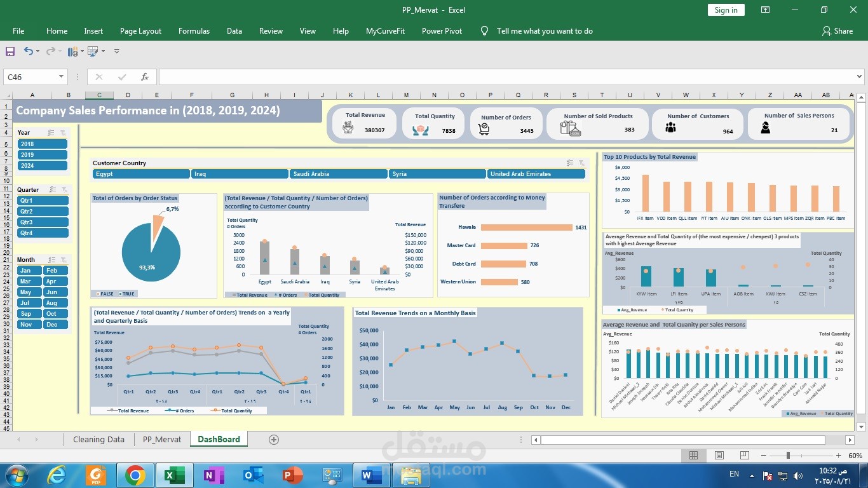
Task: Click the zoom slider handle
Action: click(788, 456)
